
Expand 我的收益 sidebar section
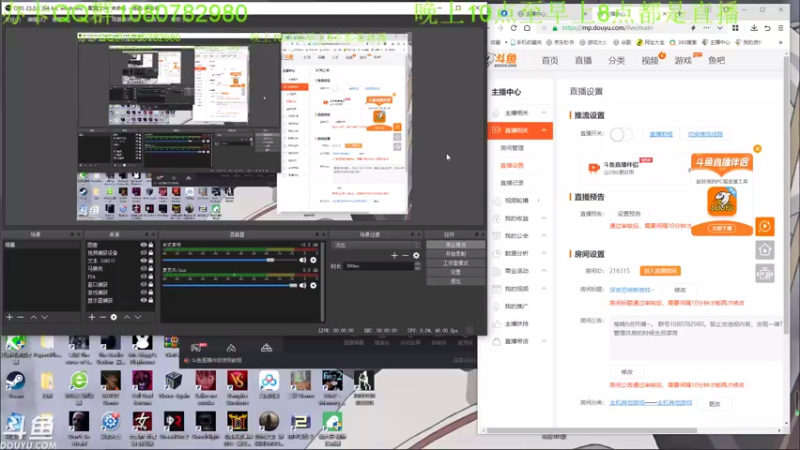point(520,218)
